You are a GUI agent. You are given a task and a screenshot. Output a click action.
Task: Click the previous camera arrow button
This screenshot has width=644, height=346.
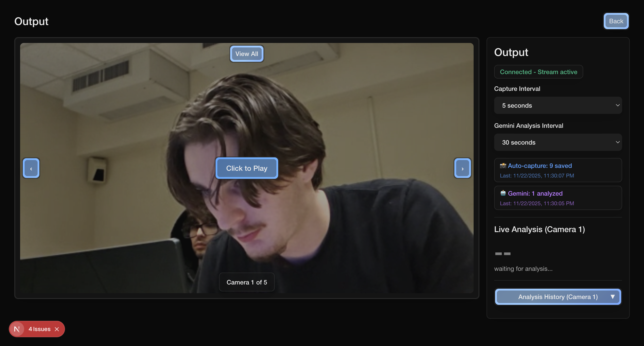point(31,168)
